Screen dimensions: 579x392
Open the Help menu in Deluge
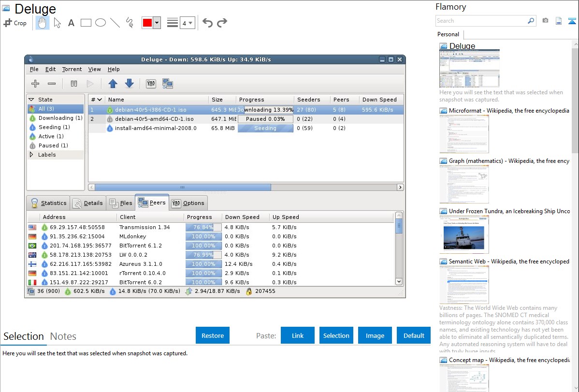114,69
